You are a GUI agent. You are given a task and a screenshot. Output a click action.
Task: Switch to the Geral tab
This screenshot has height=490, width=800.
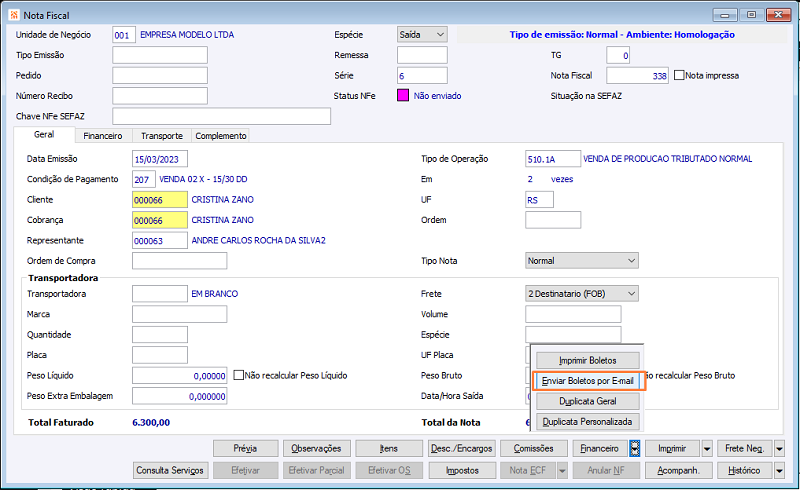coord(44,134)
